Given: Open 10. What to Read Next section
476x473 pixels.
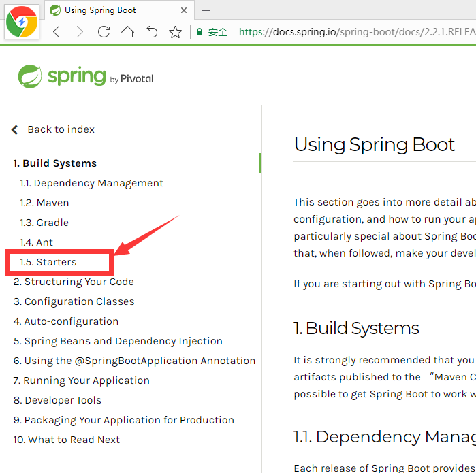Looking at the screenshot, I should tap(67, 440).
